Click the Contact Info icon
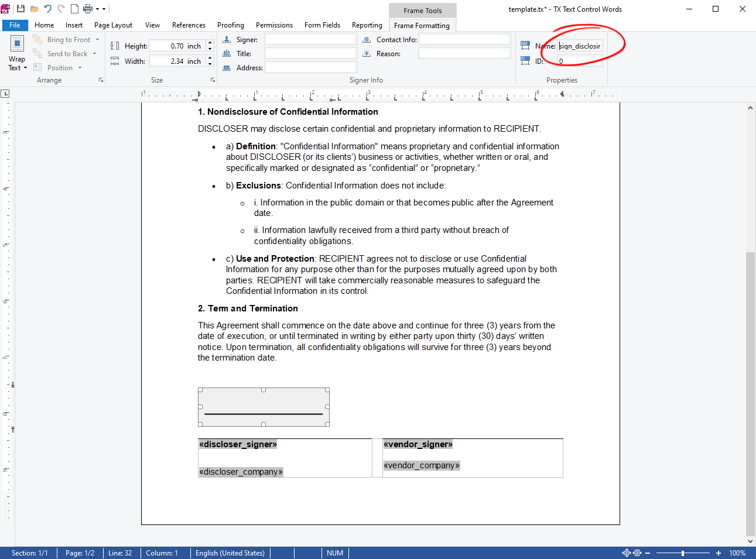The width and height of the screenshot is (756, 559). click(x=367, y=39)
